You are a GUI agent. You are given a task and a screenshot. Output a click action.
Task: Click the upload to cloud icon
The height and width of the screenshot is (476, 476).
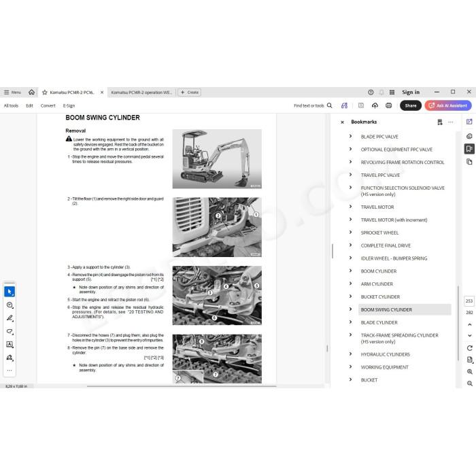tap(375, 105)
